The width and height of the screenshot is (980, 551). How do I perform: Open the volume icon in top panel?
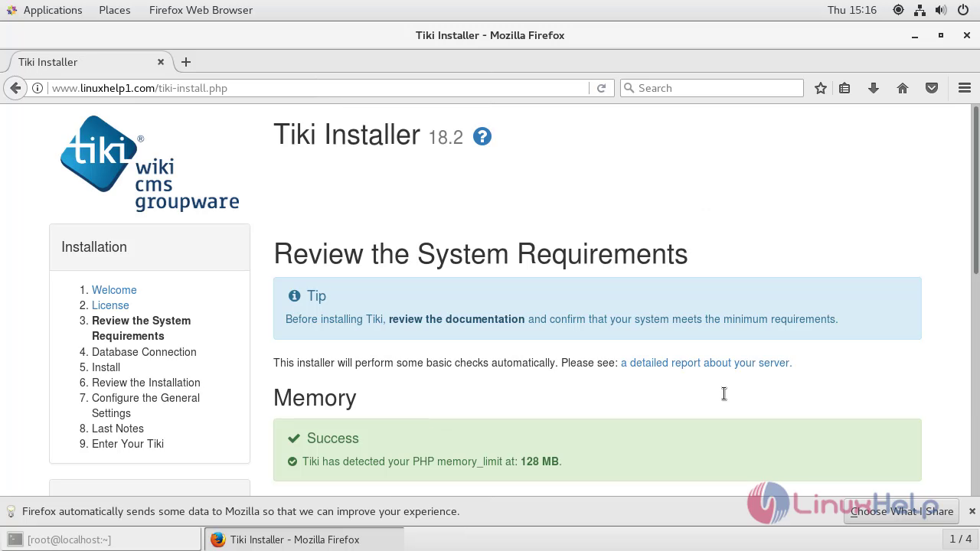(940, 10)
